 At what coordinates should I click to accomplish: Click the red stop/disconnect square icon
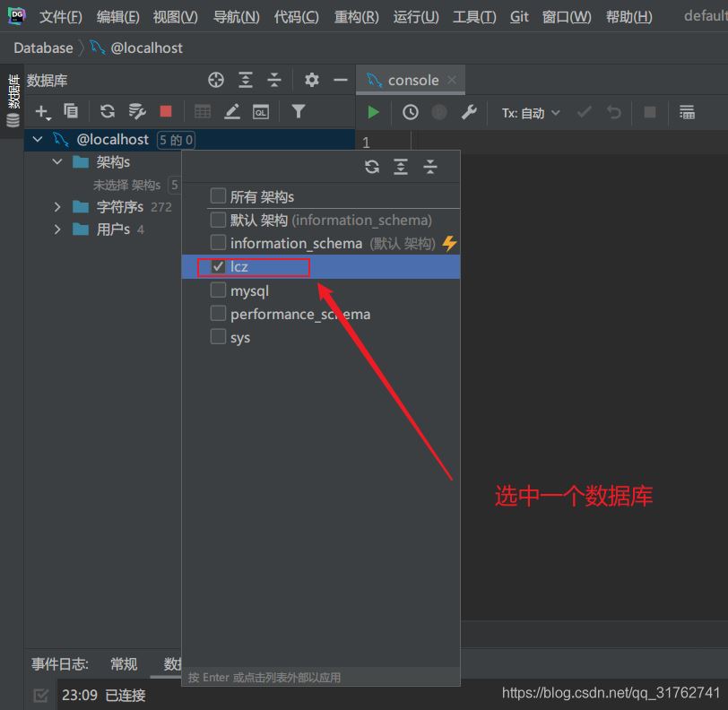point(166,111)
